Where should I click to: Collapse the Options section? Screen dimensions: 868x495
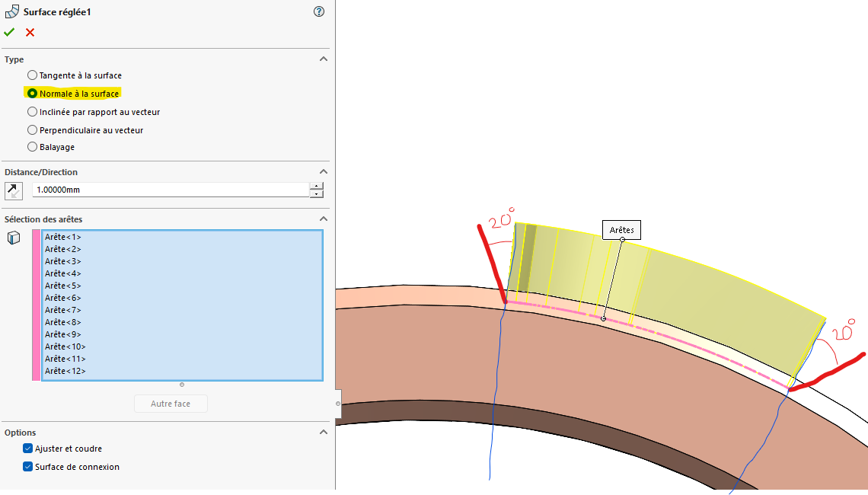(x=323, y=433)
